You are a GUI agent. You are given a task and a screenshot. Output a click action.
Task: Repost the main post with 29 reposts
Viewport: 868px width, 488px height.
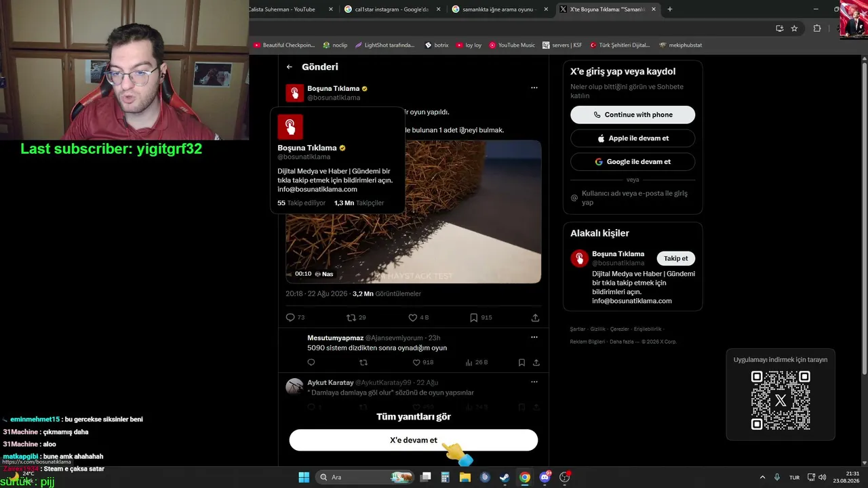click(x=356, y=317)
